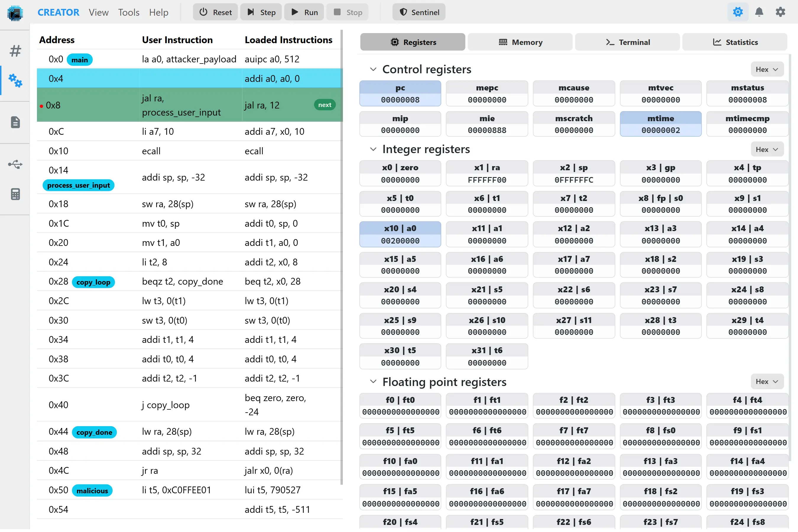Select the gears simulator sidebar icon

click(15, 80)
